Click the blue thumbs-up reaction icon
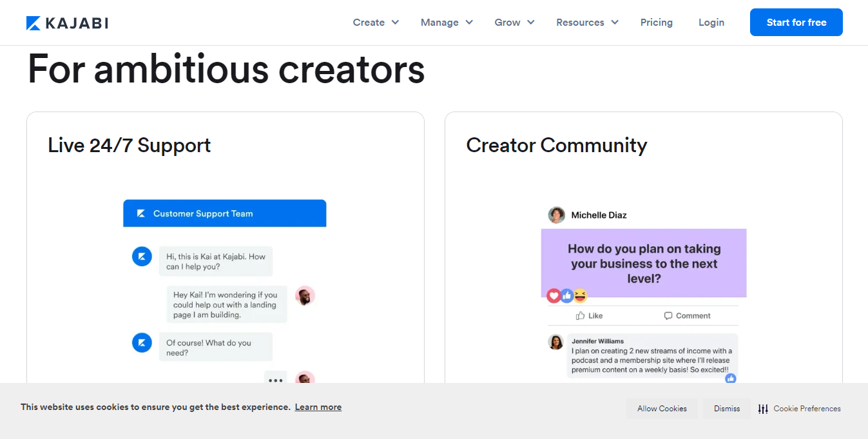Viewport: 868px width, 439px height. tap(567, 296)
